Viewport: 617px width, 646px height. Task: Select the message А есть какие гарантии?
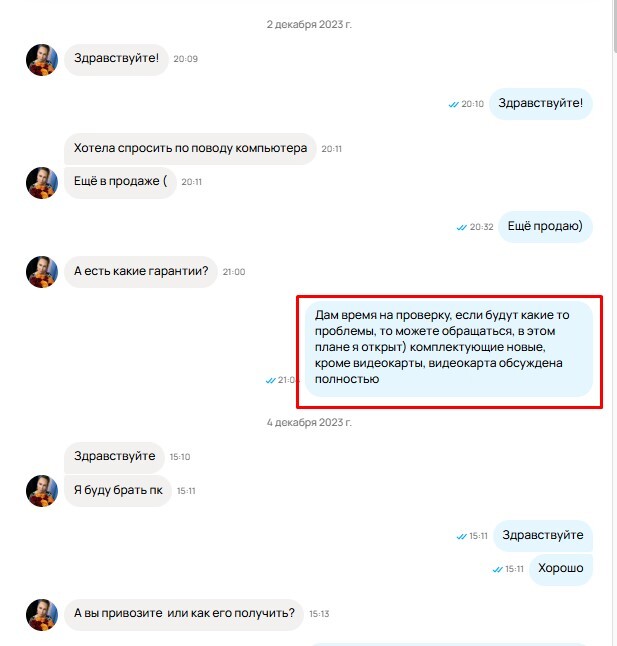(141, 272)
